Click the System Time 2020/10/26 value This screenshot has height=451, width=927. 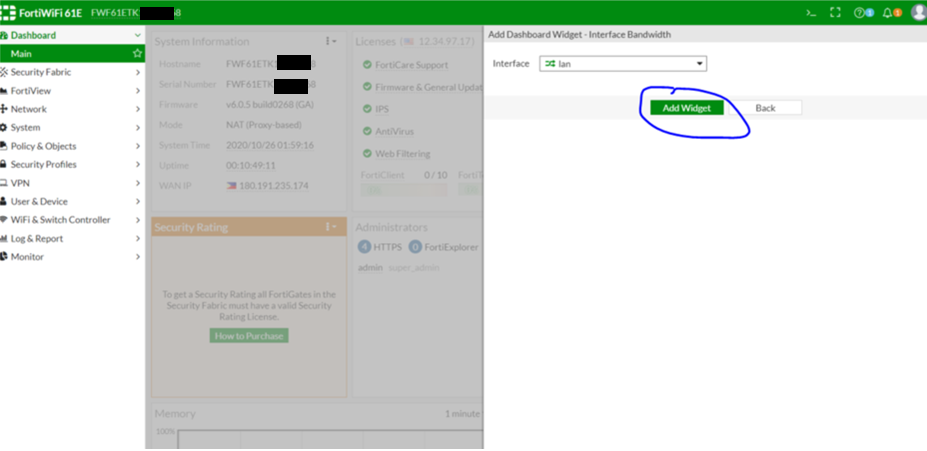tap(270, 145)
